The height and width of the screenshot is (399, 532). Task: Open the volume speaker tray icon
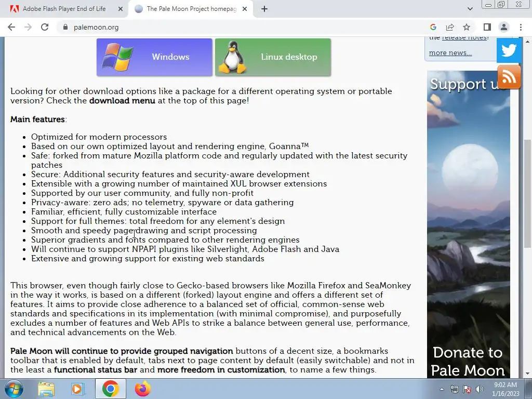click(480, 389)
